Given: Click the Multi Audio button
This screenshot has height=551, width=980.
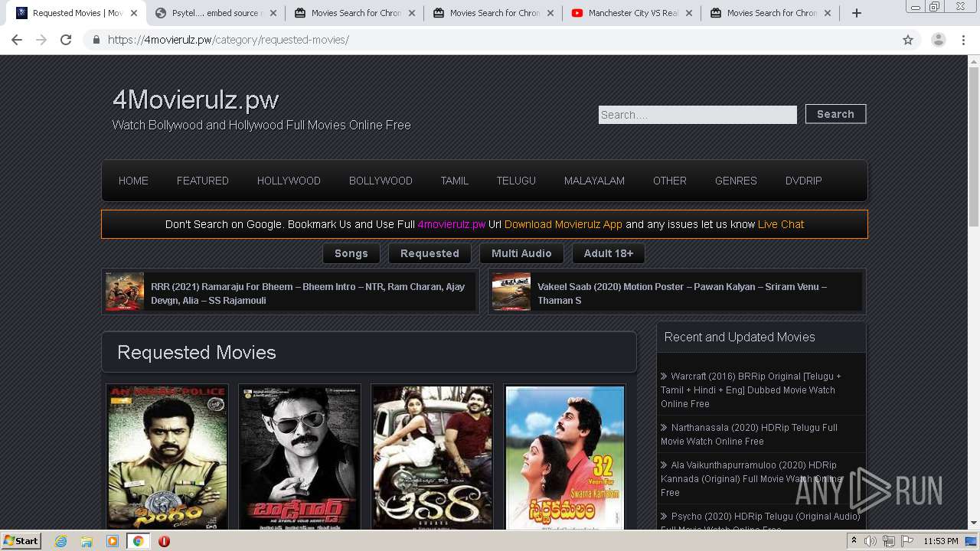Looking at the screenshot, I should (521, 253).
